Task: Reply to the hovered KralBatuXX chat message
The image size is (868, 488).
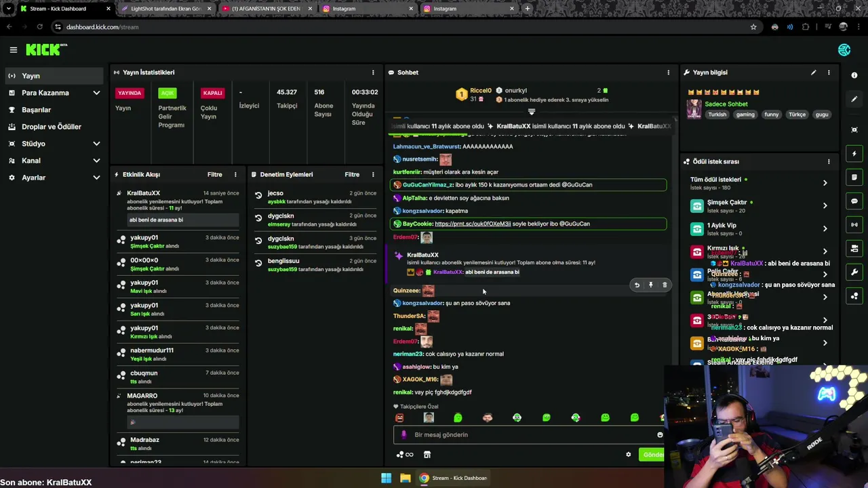Action: [637, 285]
